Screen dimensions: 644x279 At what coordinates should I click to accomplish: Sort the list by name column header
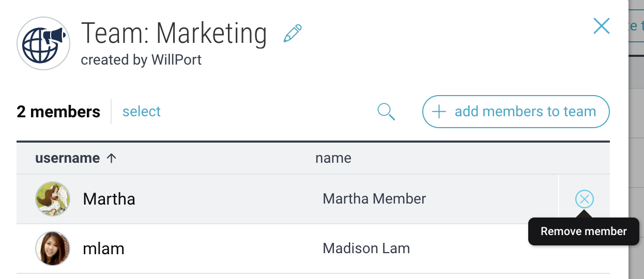[x=333, y=158]
